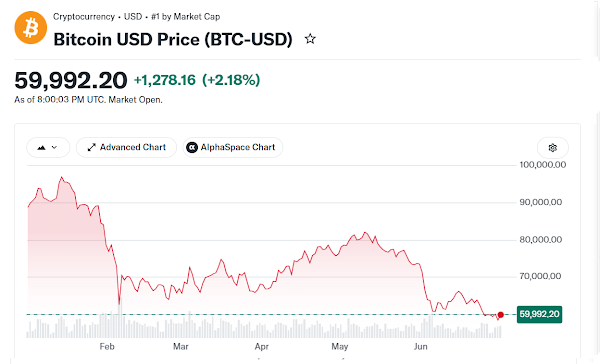Open the Advanced Chart view
The image size is (600, 364).
[126, 147]
